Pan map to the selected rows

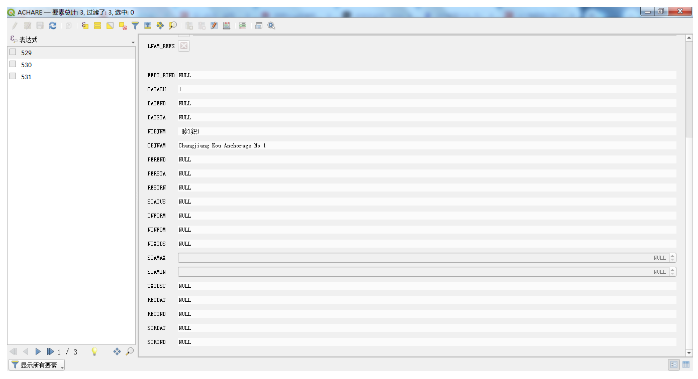[x=160, y=26]
